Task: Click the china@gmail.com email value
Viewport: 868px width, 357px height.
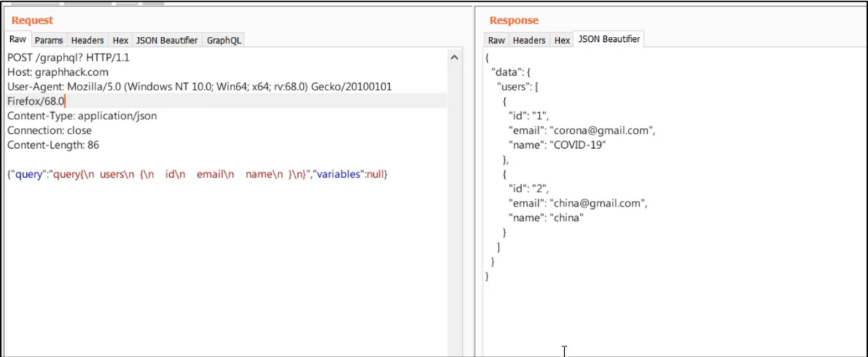Action: click(x=597, y=203)
